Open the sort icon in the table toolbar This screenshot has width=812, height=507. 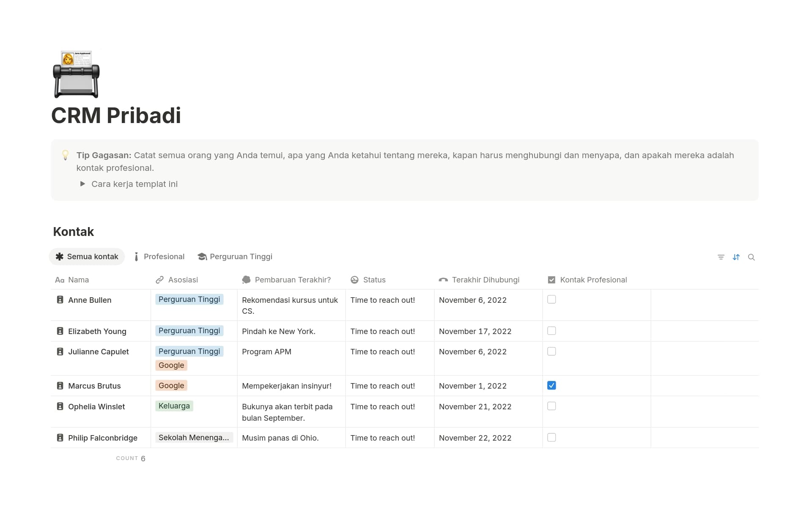pos(736,257)
